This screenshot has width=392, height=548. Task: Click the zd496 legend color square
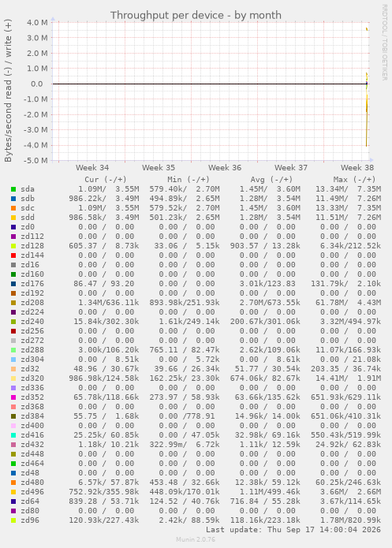[13, 492]
